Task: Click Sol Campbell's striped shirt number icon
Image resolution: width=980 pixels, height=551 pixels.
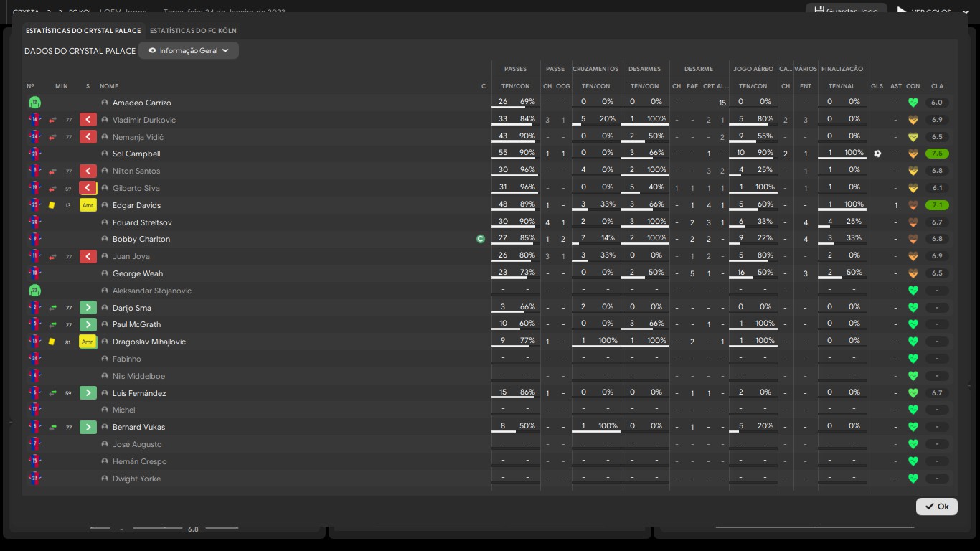Action: tap(34, 154)
